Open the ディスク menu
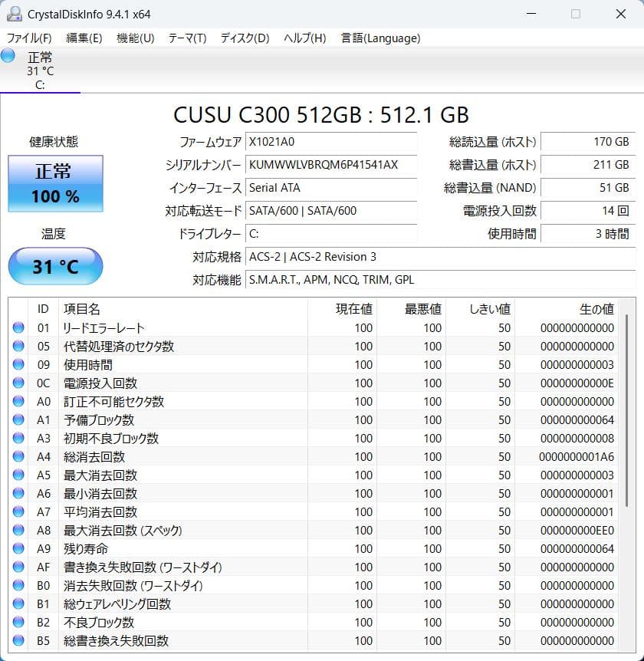Viewport: 644px width, 661px height. (x=242, y=38)
